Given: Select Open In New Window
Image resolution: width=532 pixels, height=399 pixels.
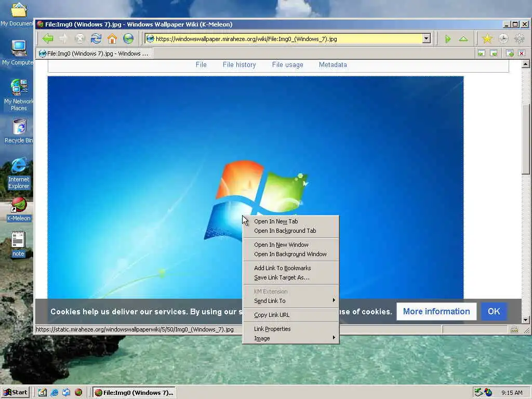Looking at the screenshot, I should (x=291, y=245).
